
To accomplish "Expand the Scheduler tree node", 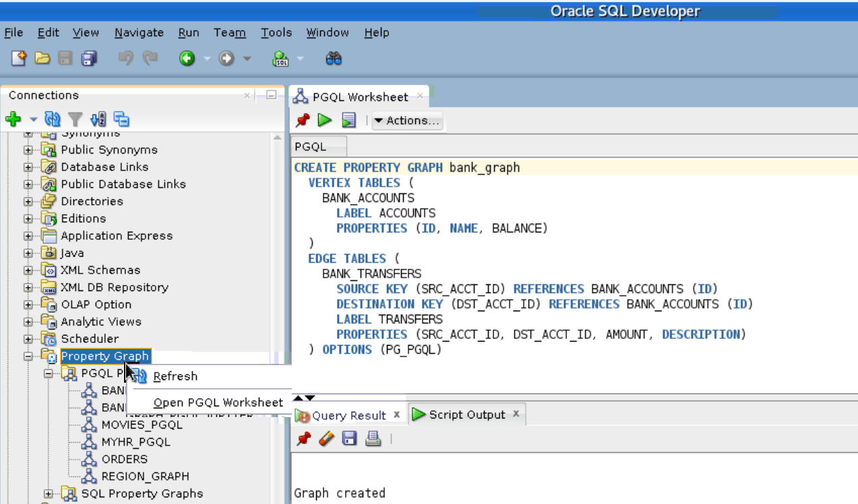I will pyautogui.click(x=28, y=339).
